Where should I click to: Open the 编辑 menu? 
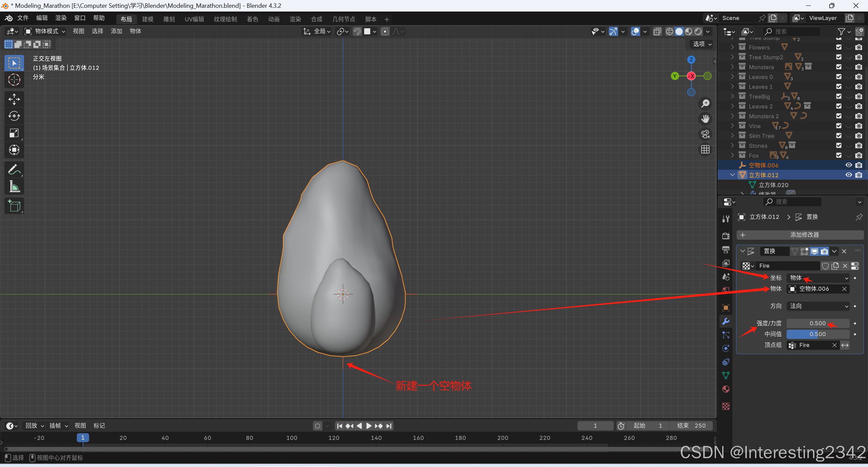42,18
